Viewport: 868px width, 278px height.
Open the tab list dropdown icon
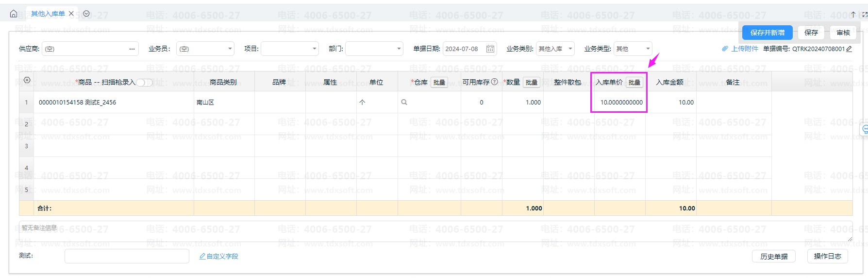tap(86, 14)
